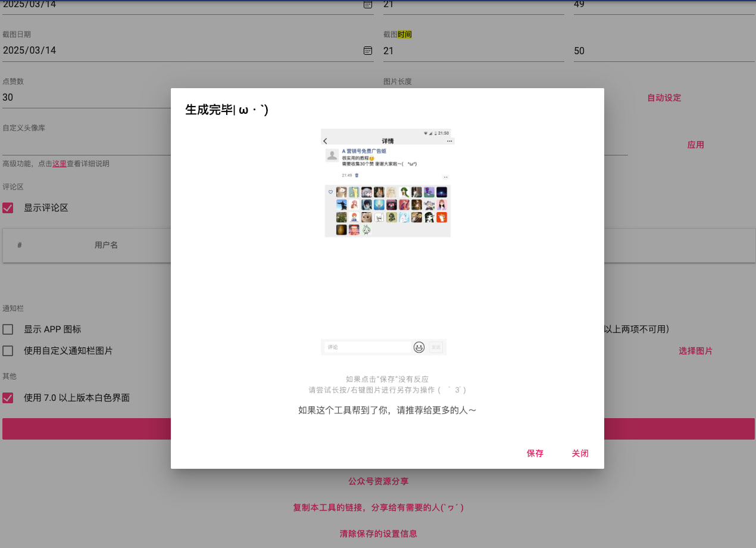Click the 详情 title in the preview header

(x=388, y=141)
